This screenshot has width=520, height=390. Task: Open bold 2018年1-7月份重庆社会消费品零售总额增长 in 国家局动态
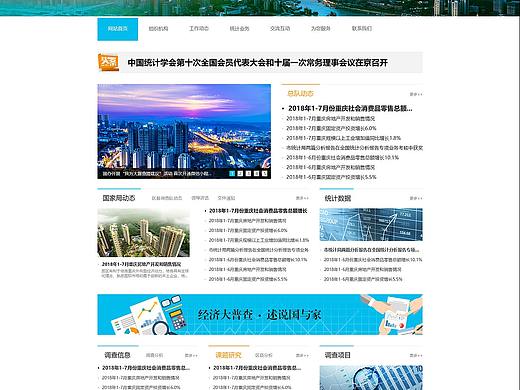tap(258, 211)
